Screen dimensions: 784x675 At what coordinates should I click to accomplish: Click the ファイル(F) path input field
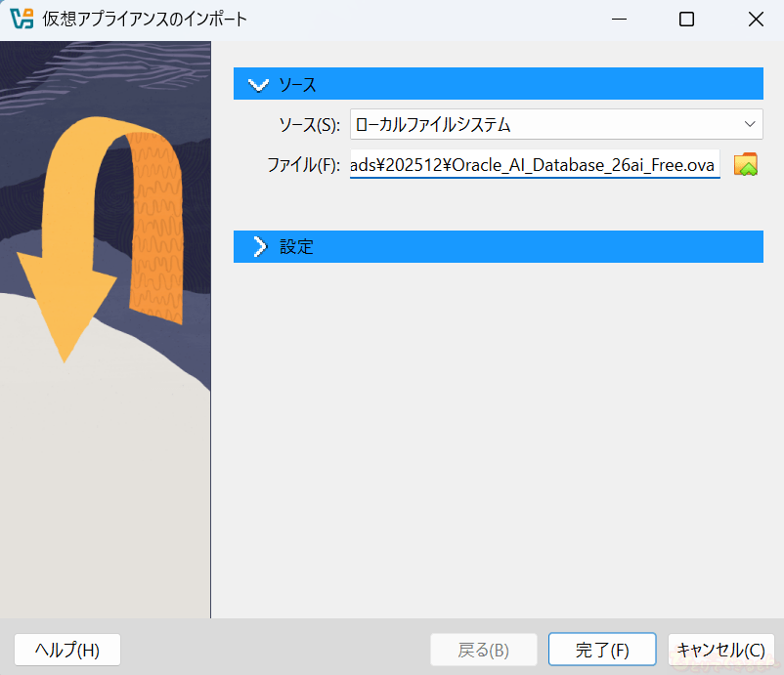[534, 164]
